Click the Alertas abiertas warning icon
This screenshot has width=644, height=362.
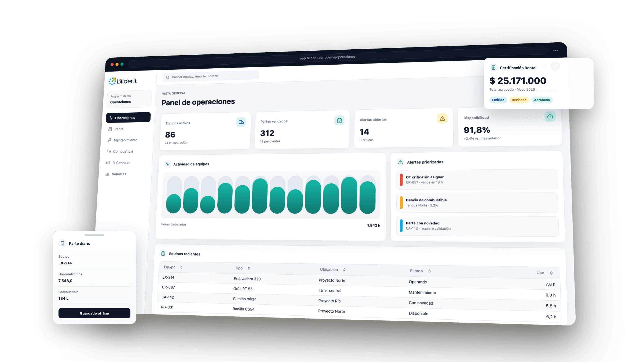click(442, 119)
